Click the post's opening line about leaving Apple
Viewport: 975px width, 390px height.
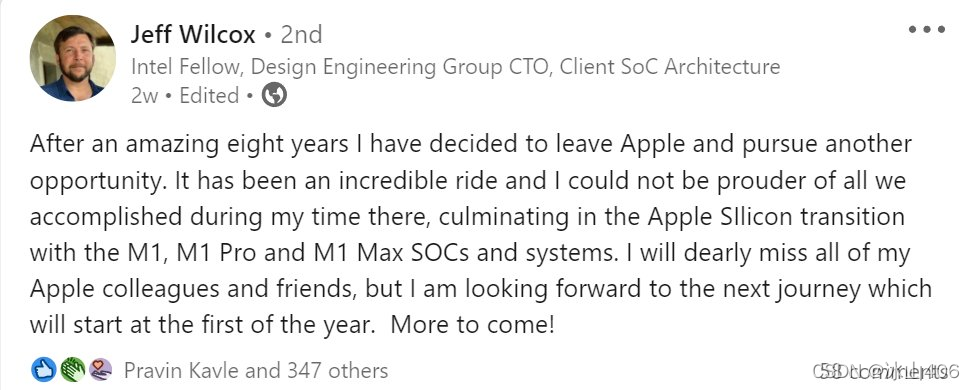tap(471, 144)
